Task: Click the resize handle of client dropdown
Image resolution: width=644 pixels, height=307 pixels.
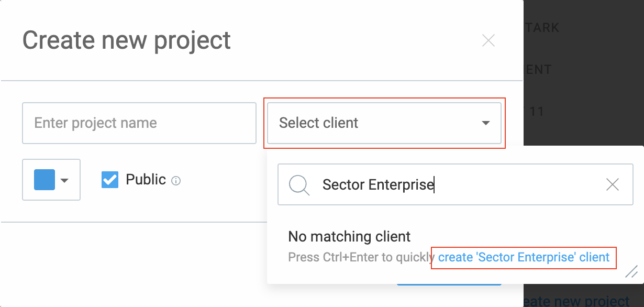Action: 631,271
